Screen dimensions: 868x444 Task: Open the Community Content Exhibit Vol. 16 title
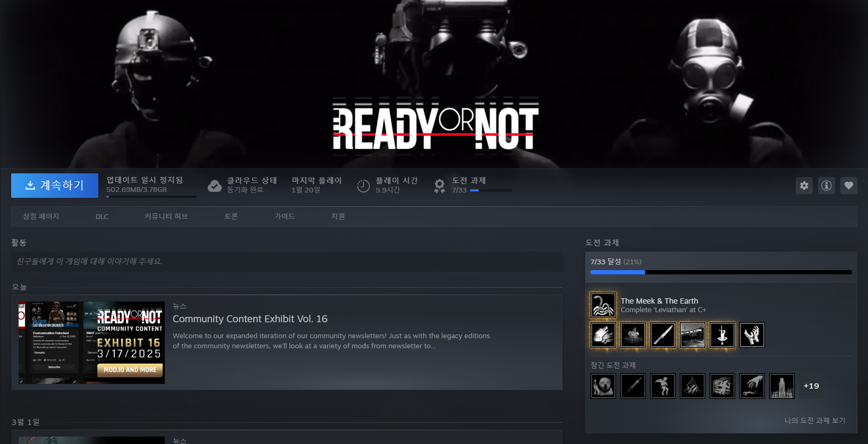pos(250,319)
